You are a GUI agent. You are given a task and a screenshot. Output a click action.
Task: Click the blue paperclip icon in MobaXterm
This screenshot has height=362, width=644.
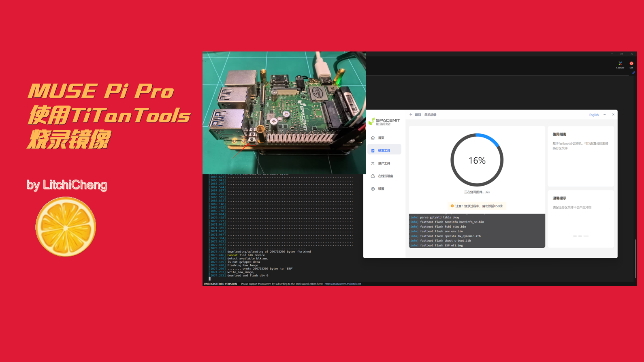click(633, 73)
